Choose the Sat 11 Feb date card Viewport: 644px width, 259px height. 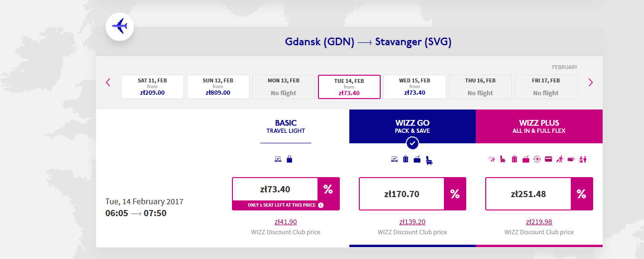point(153,87)
